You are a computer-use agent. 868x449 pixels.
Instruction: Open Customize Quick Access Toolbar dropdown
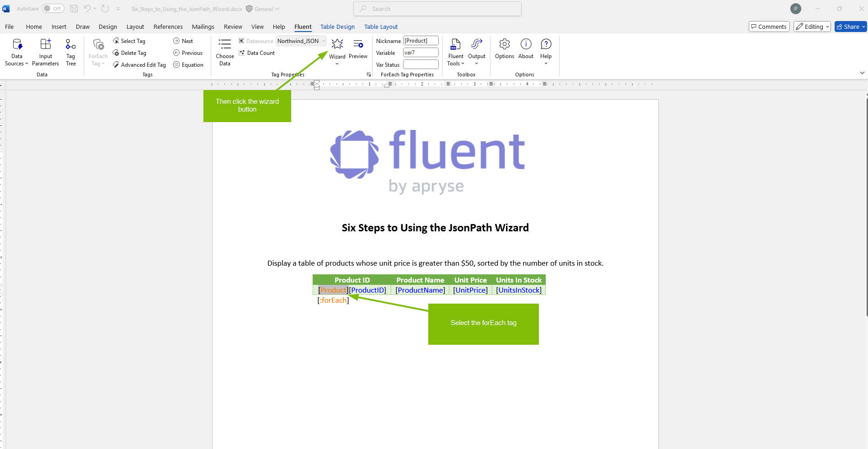tap(118, 9)
